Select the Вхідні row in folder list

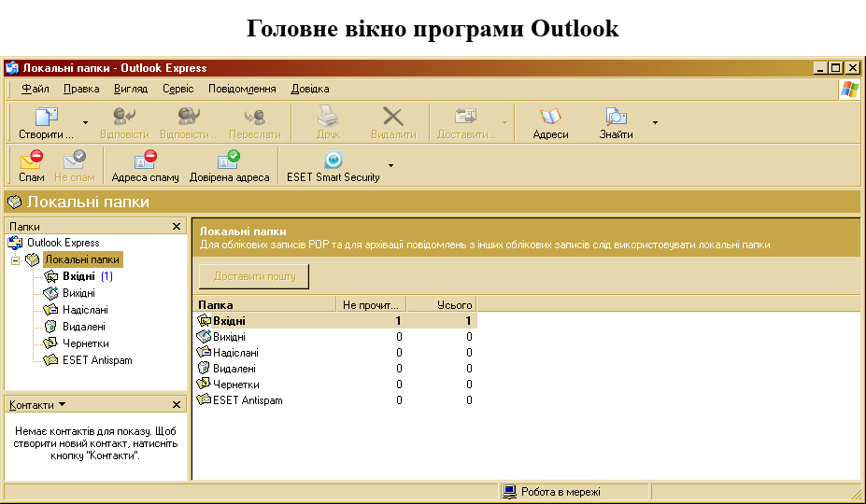[x=335, y=321]
